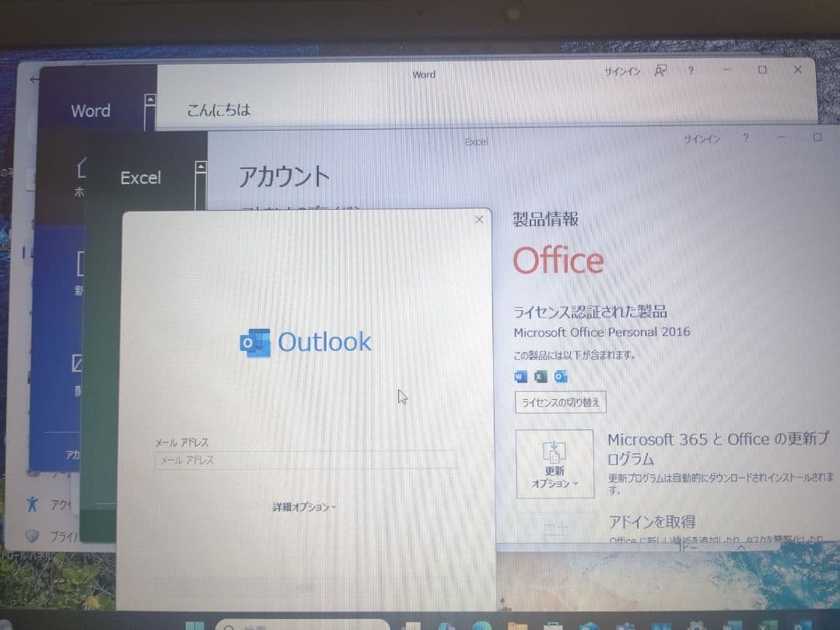Click the Help "?" icon in Excel title bar
Image resolution: width=840 pixels, height=630 pixels.
pos(745,138)
